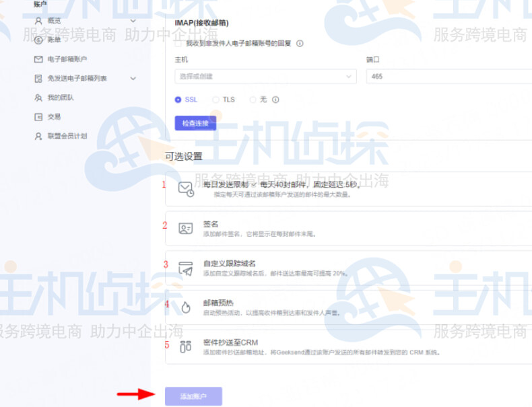Click the affiliate program (联盟会员计划) icon

tap(38, 137)
